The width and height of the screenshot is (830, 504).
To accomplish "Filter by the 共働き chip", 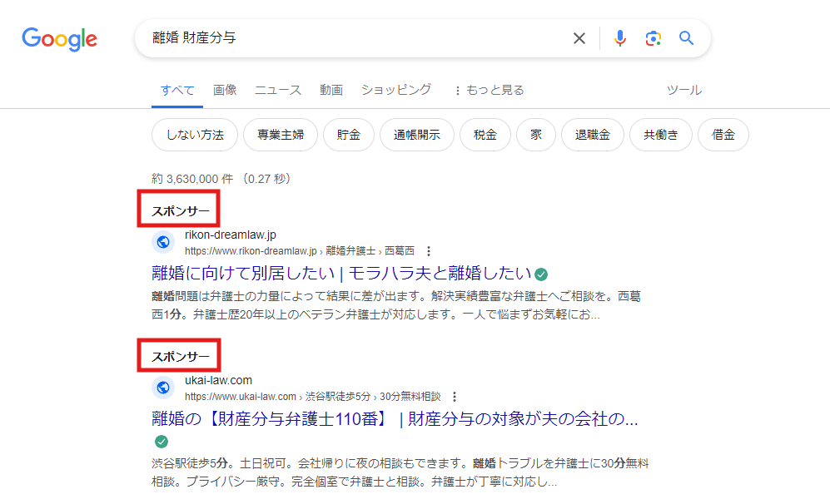I will [x=661, y=135].
